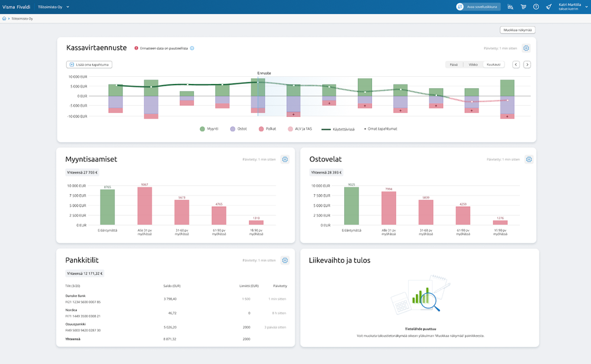The image size is (591, 364).
Task: Toggle Ostot series in chart legend
Action: coord(238,129)
